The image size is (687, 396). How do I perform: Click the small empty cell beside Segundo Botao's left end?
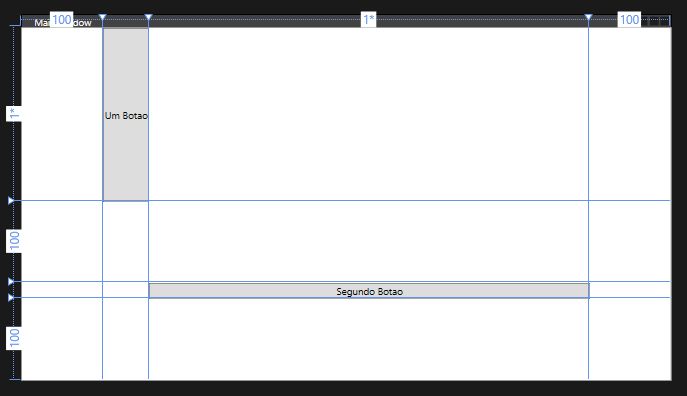125,290
